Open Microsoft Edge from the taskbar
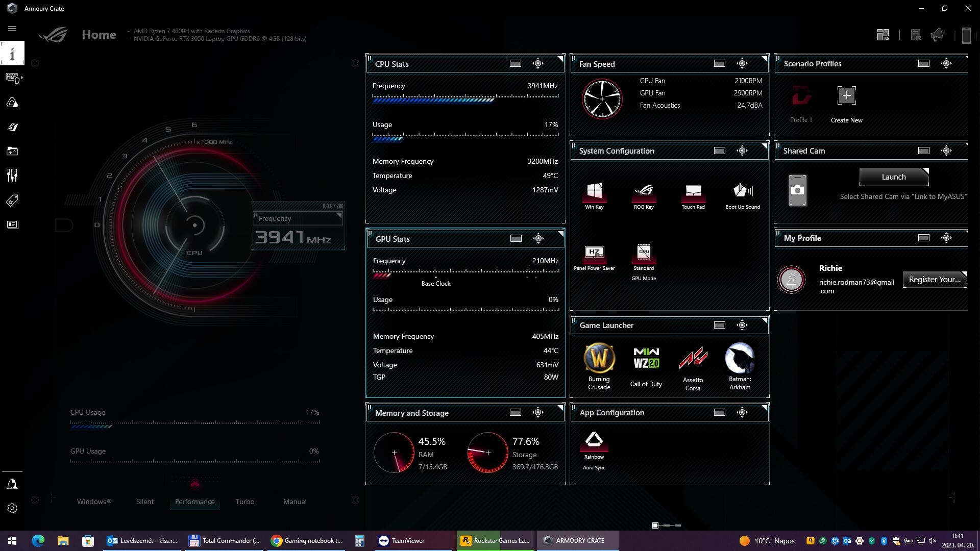980x551 pixels. [x=38, y=541]
